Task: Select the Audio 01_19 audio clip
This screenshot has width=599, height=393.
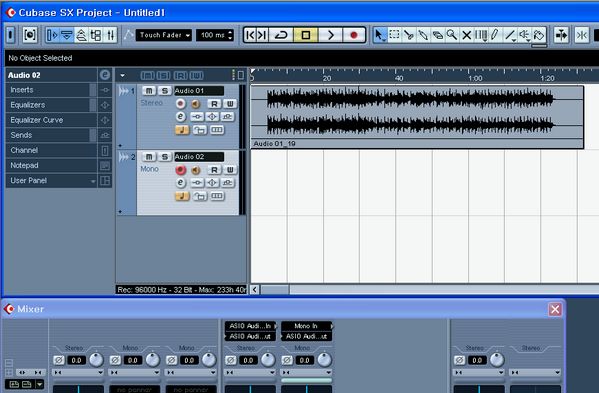Action: (x=417, y=116)
